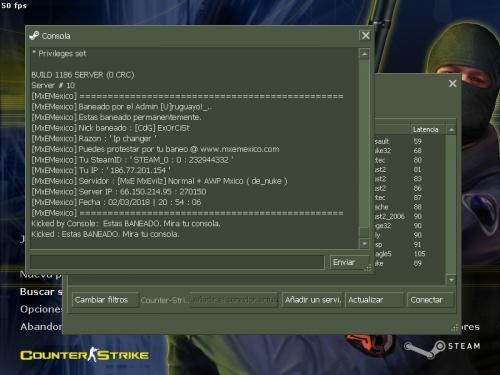This screenshot has height=375, width=500.
Task: Click console line 'Kicked by Console'
Action: tap(126, 223)
